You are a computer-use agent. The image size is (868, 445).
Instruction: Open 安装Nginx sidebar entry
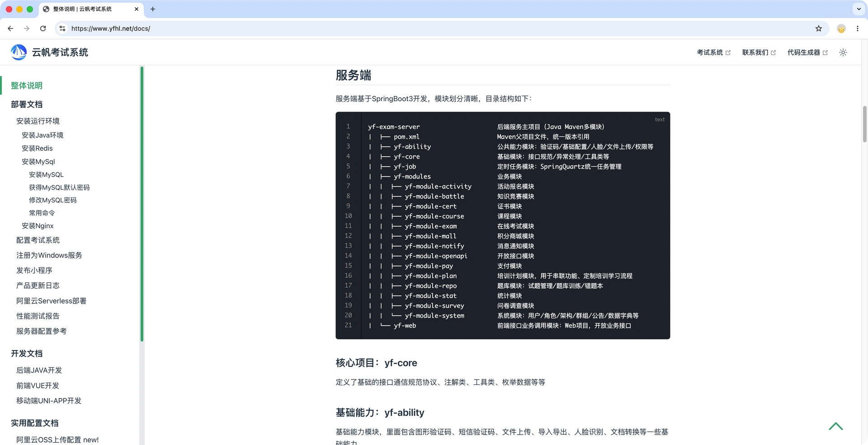38,226
